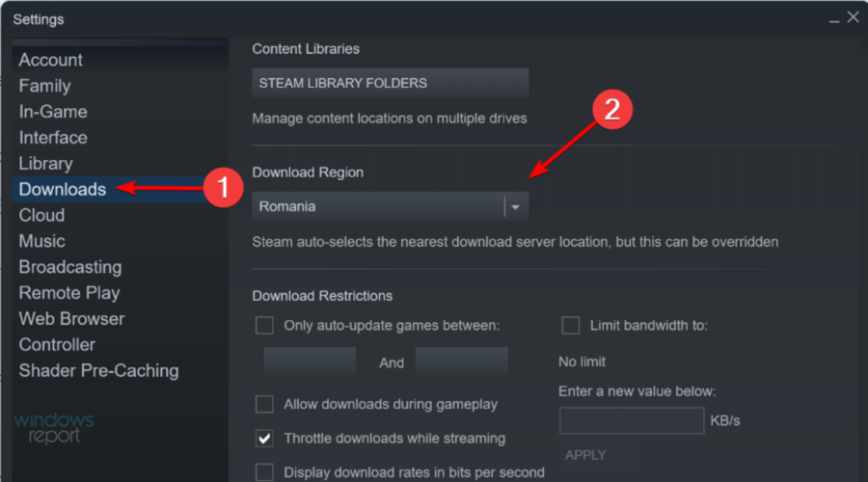Close the Settings window

point(854,17)
